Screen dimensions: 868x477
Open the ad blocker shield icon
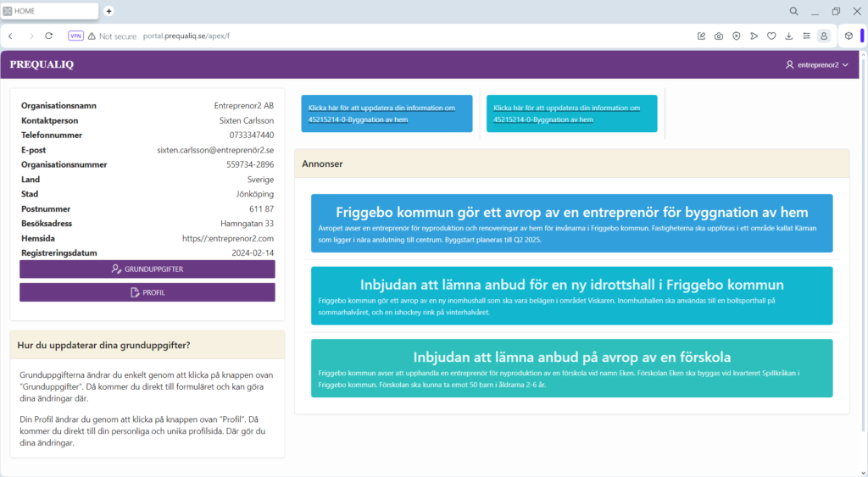(737, 36)
